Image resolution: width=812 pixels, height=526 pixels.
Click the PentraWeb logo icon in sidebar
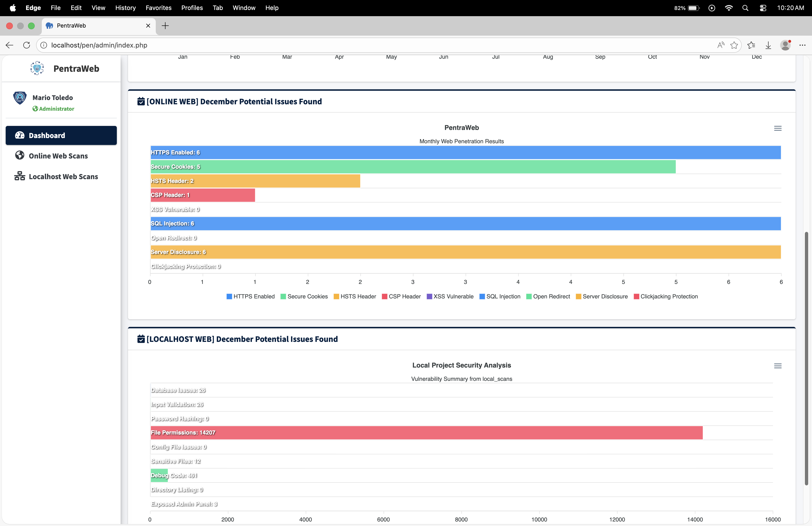(37, 68)
